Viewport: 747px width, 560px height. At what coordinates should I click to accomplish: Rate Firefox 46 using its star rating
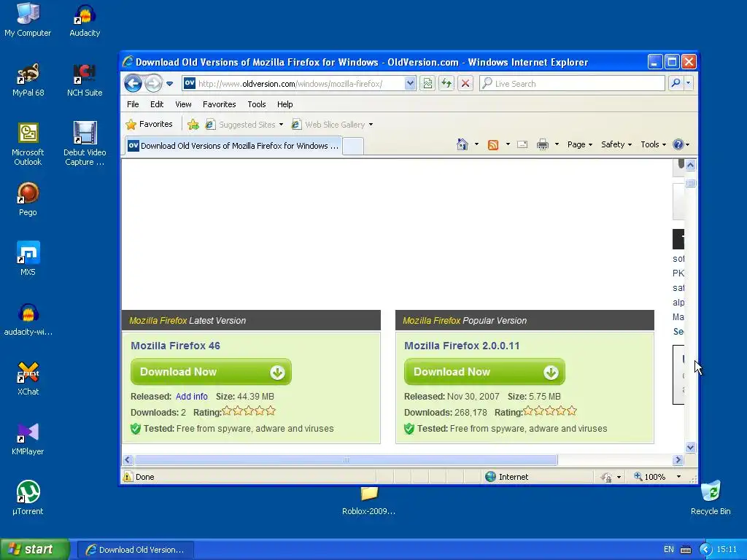point(249,411)
